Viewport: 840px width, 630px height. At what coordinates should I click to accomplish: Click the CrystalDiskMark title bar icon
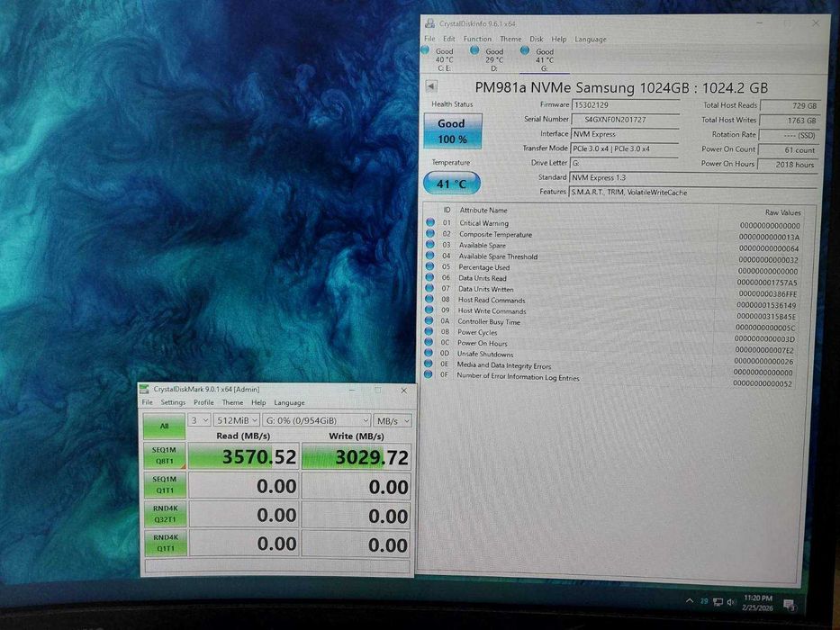click(x=144, y=390)
